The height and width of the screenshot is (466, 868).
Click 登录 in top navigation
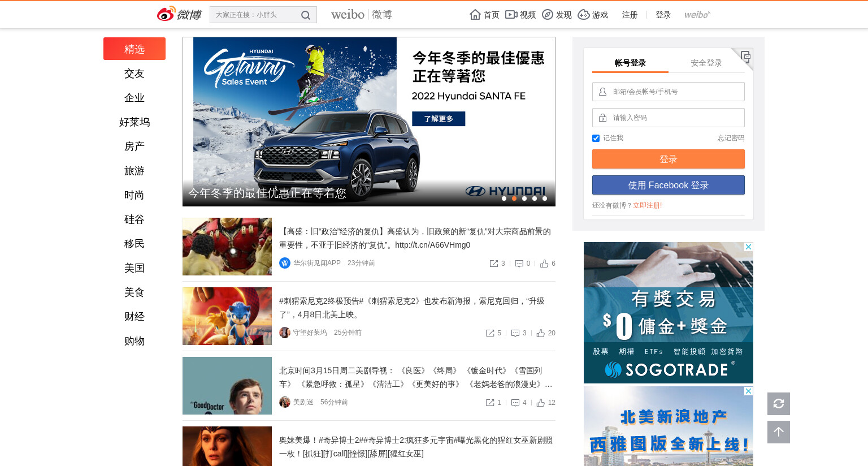663,15
